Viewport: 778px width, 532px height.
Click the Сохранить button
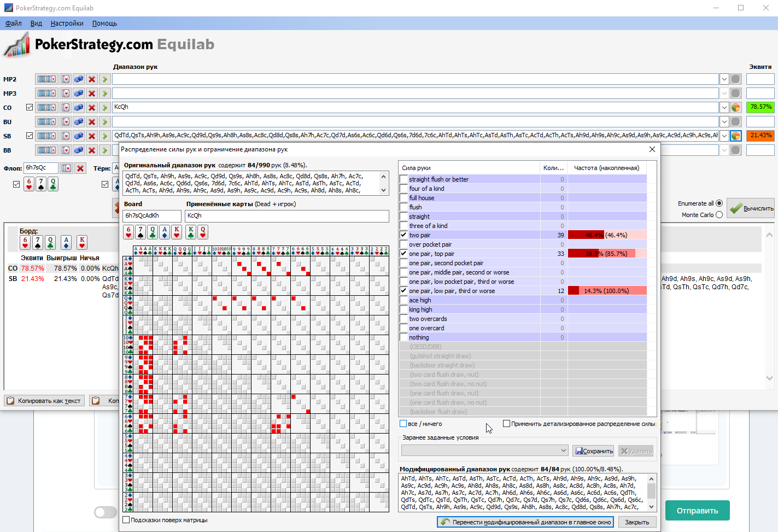pyautogui.click(x=593, y=451)
